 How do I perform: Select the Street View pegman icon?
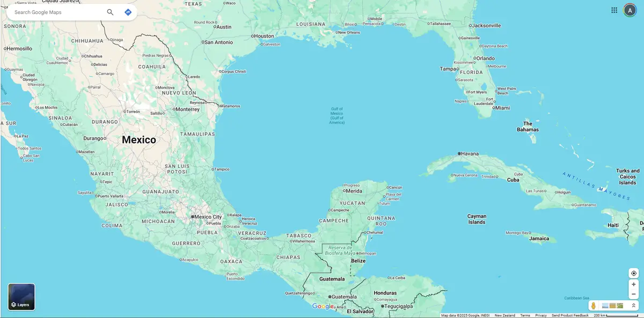pos(594,306)
